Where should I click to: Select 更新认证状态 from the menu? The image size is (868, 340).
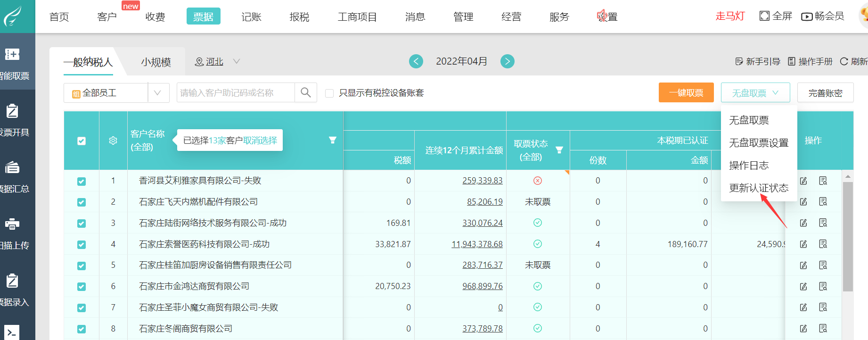(x=758, y=188)
